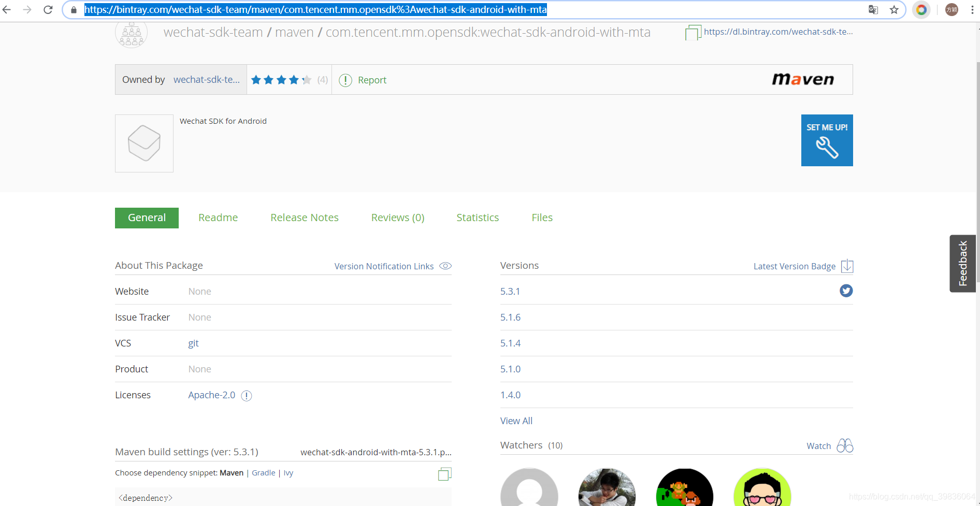
Task: Click the Maven logo in header
Action: (803, 79)
